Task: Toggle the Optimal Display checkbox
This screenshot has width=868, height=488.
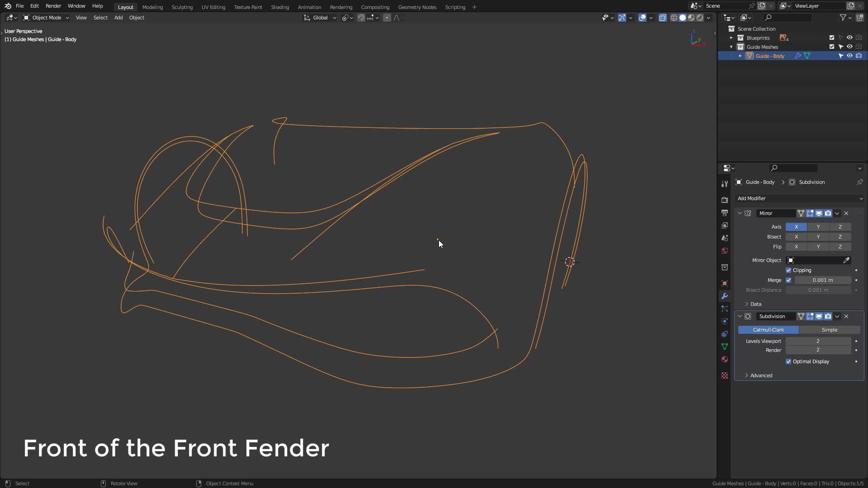Action: pos(788,361)
